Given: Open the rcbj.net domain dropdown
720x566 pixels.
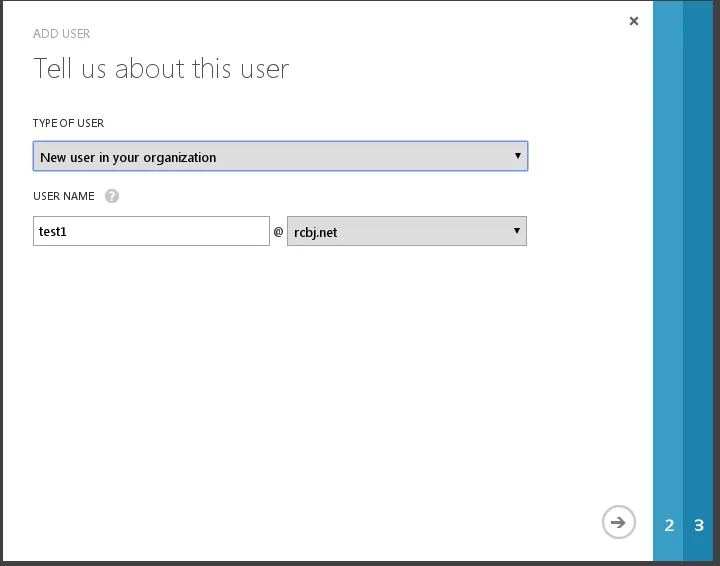Looking at the screenshot, I should click(407, 231).
